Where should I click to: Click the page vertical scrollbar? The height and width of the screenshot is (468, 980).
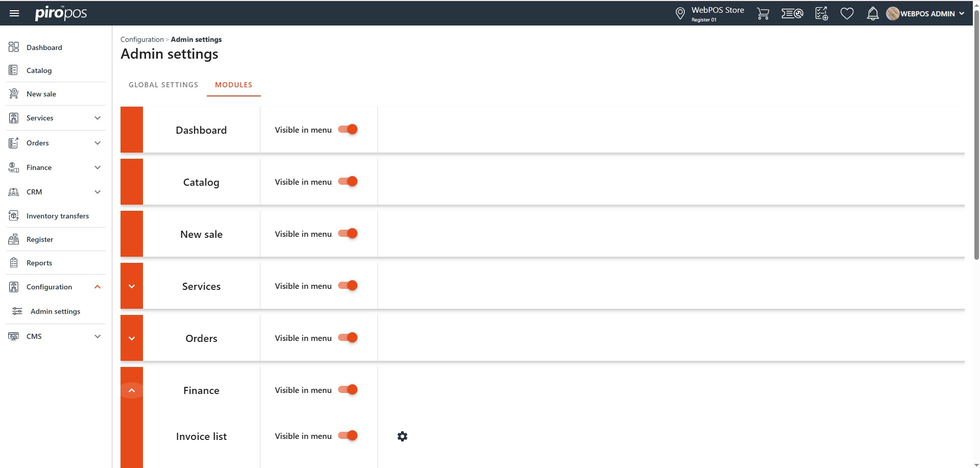(976, 153)
